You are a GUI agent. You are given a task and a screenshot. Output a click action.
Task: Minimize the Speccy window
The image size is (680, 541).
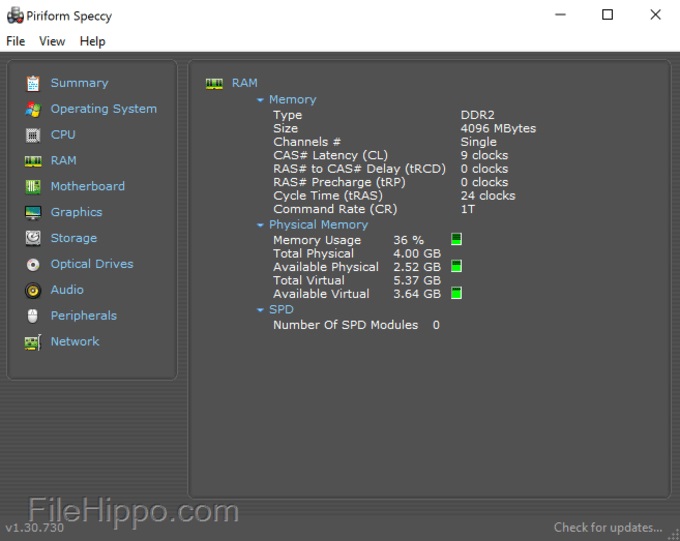560,15
